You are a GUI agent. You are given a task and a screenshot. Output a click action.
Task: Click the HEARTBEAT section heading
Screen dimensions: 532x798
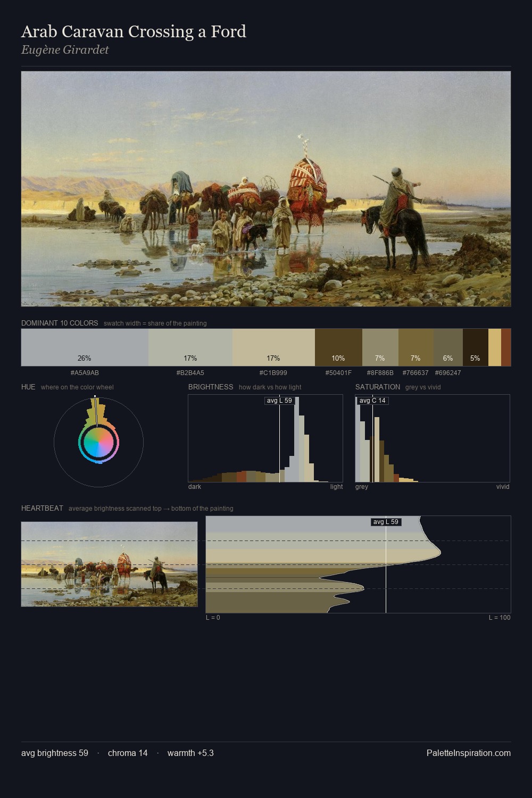pyautogui.click(x=42, y=508)
